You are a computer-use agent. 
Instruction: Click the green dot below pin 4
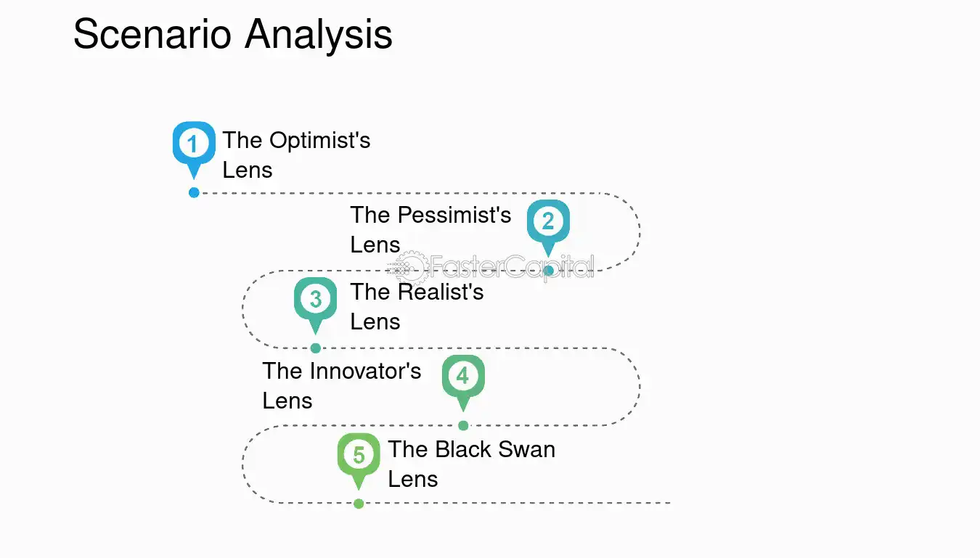463,425
